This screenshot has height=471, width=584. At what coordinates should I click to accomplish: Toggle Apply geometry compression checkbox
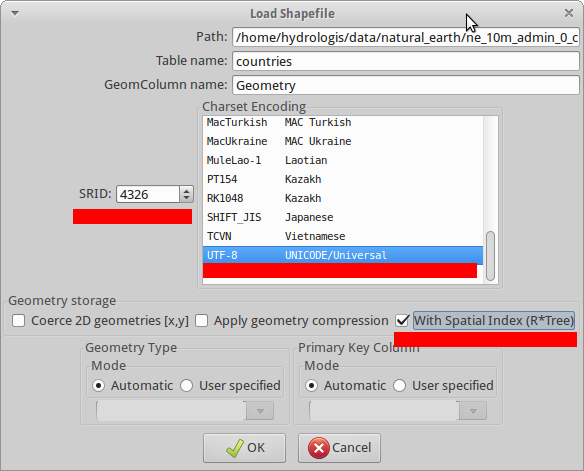click(201, 321)
